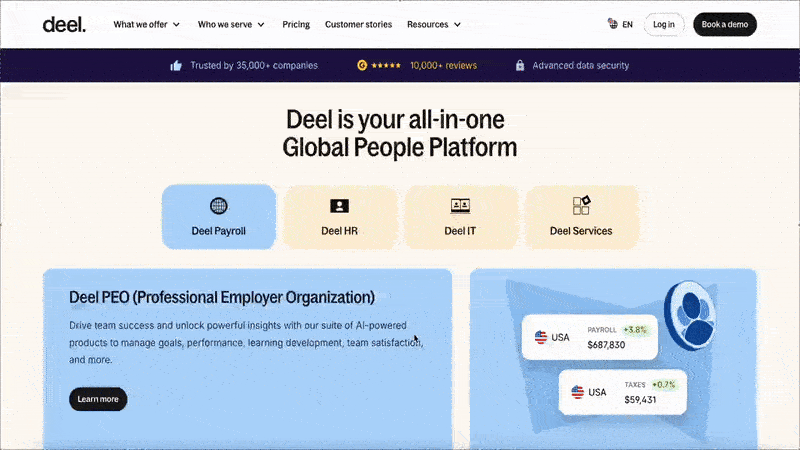This screenshot has height=450, width=800.
Task: Click the USA payroll $687,830 card
Action: [590, 337]
